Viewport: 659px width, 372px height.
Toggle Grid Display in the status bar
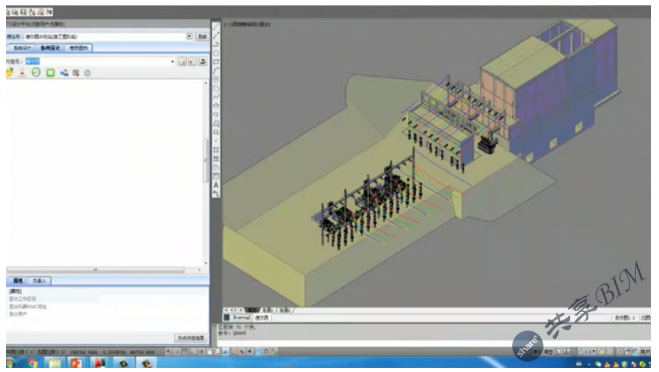coord(185,351)
